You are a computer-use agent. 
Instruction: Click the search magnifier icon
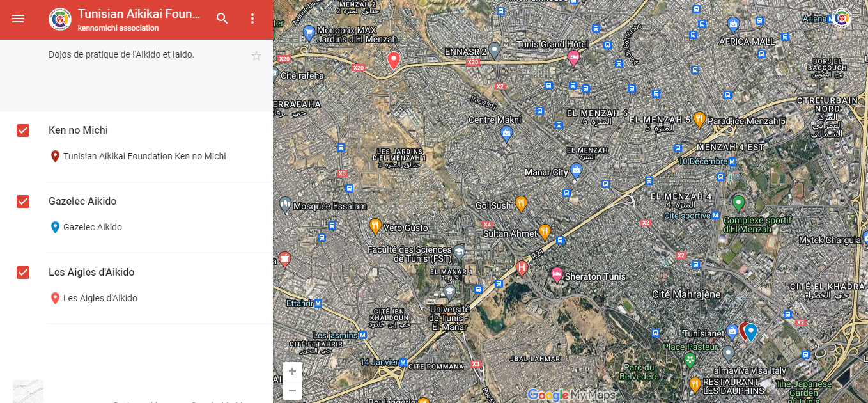tap(222, 19)
